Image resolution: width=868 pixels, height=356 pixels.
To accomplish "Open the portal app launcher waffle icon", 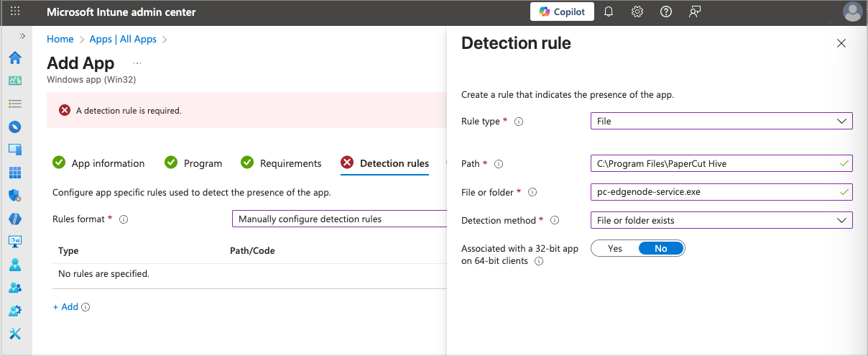I will click(x=15, y=12).
